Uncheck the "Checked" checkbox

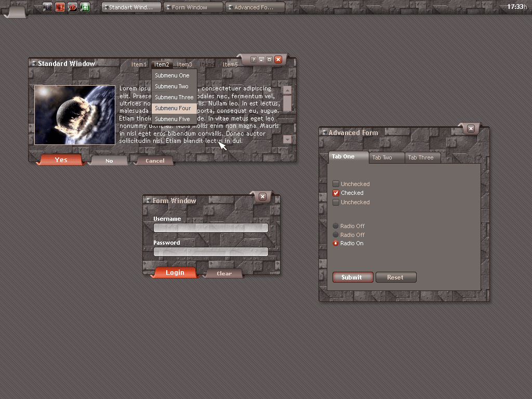pos(336,193)
